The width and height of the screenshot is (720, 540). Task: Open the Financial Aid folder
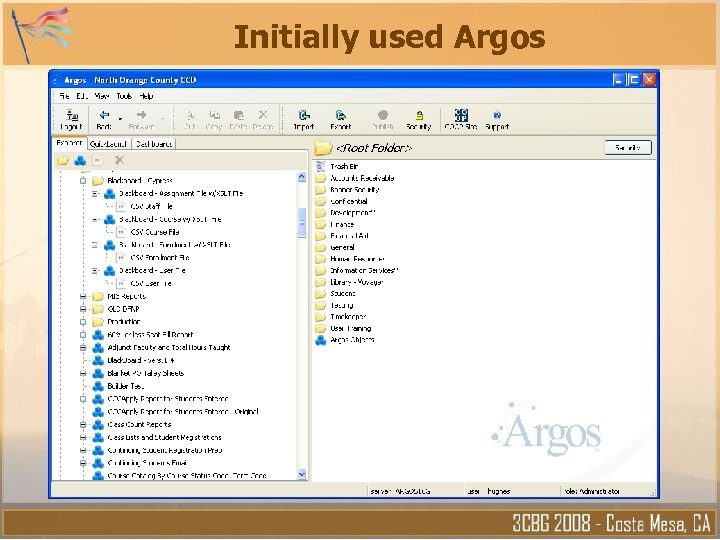coord(349,236)
